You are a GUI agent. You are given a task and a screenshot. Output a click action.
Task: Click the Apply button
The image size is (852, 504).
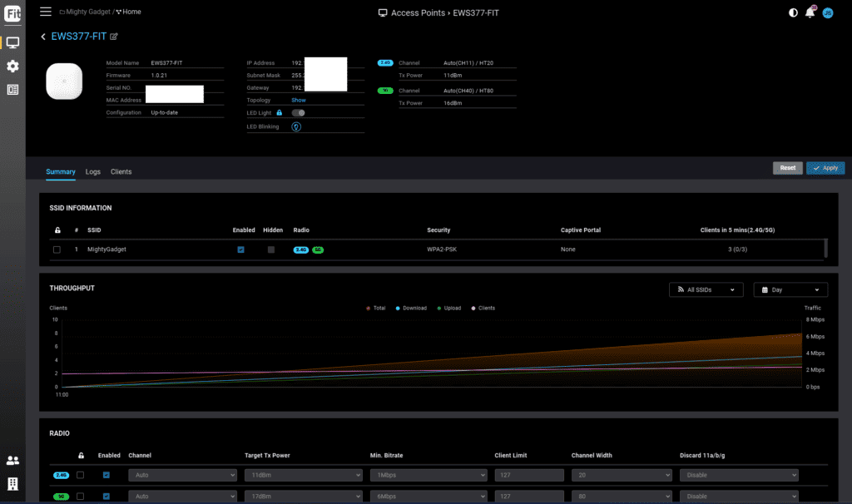pos(825,168)
